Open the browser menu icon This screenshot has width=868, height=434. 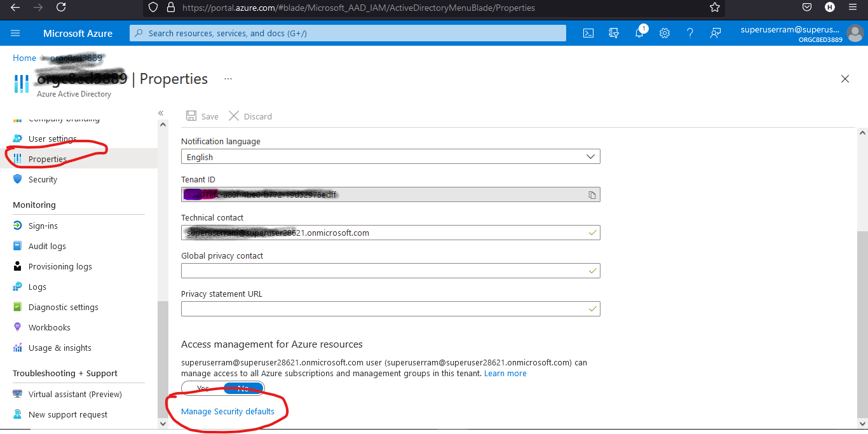[x=852, y=8]
